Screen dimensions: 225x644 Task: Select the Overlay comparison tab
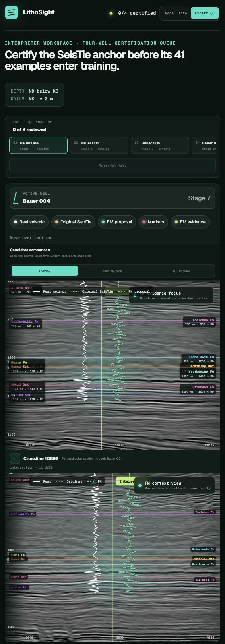(x=45, y=271)
